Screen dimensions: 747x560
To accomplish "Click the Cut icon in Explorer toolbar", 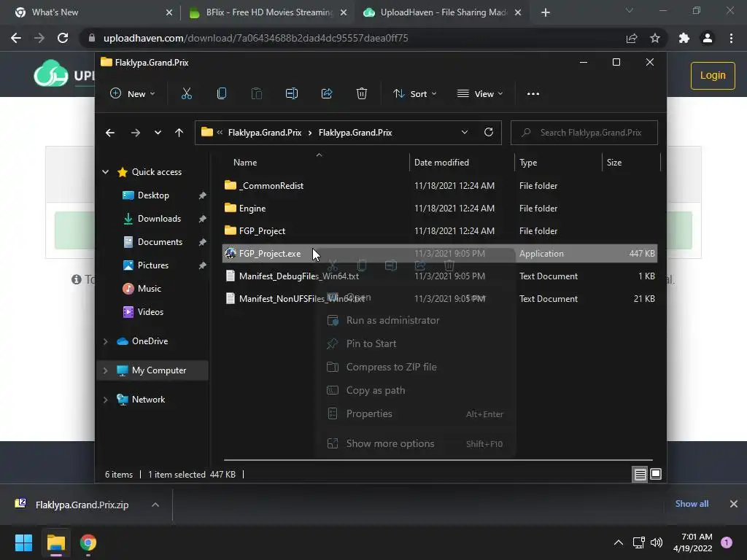I will click(x=186, y=94).
